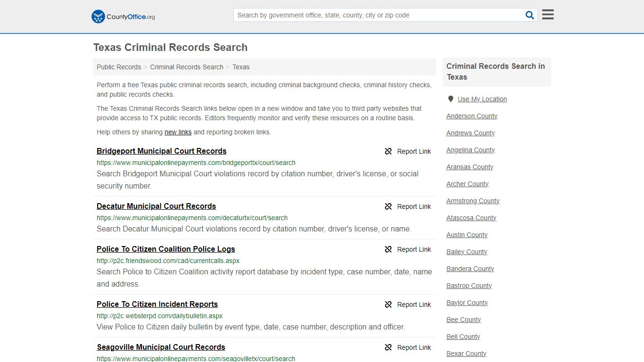644x362 pixels.
Task: Select Baylor County
Action: (467, 303)
